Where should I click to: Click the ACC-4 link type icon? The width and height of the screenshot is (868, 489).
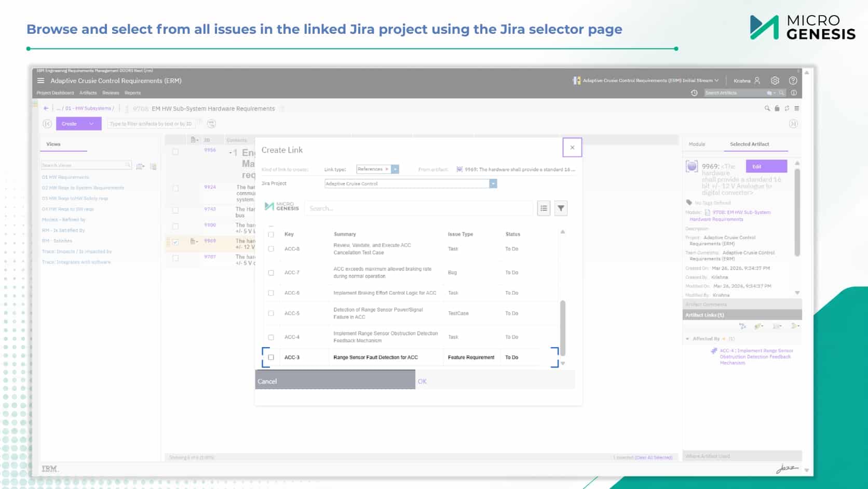[714, 351]
